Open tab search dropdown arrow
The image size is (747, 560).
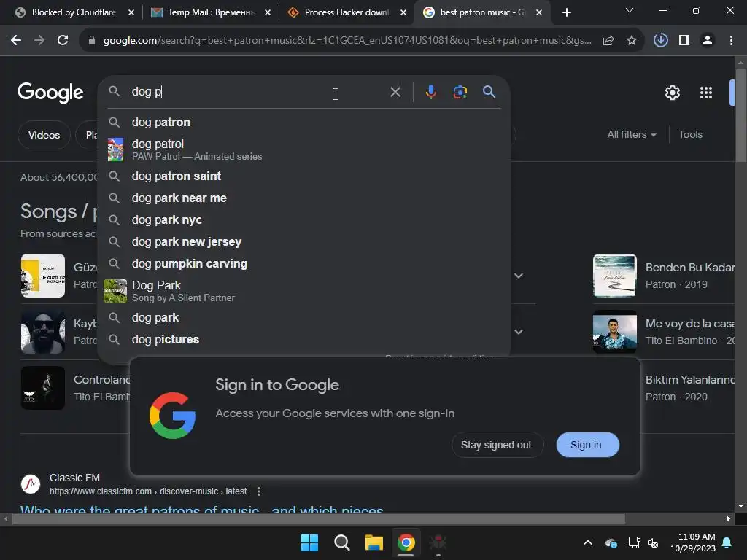(x=630, y=10)
